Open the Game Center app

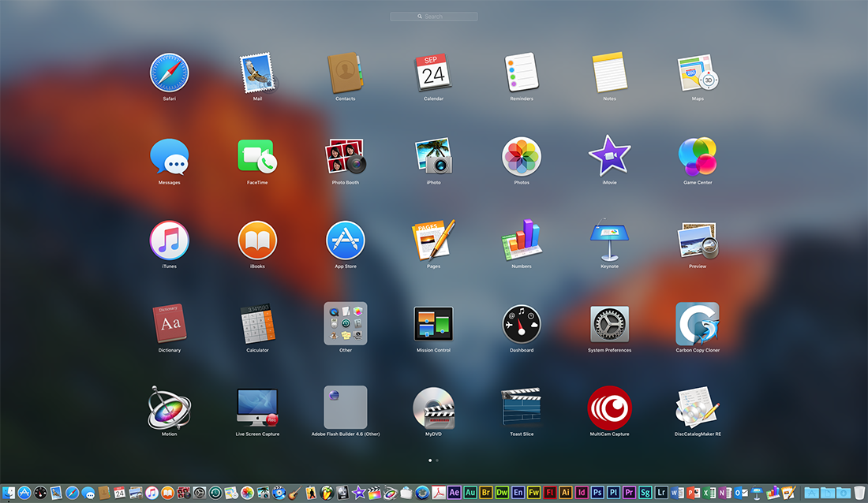[698, 156]
